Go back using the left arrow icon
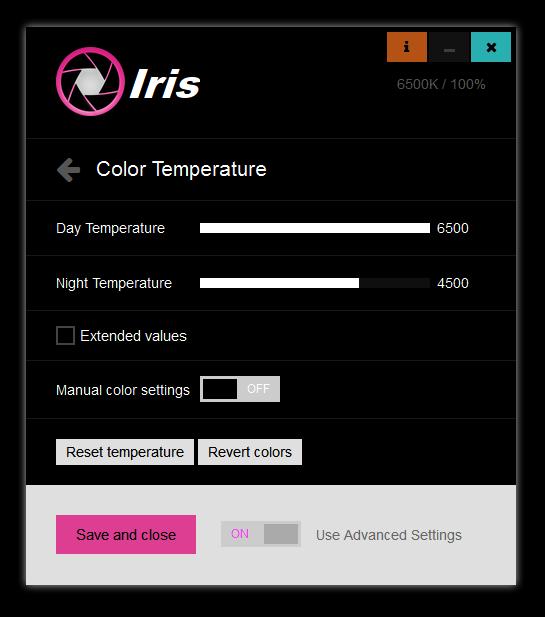This screenshot has width=545, height=617. [x=68, y=170]
